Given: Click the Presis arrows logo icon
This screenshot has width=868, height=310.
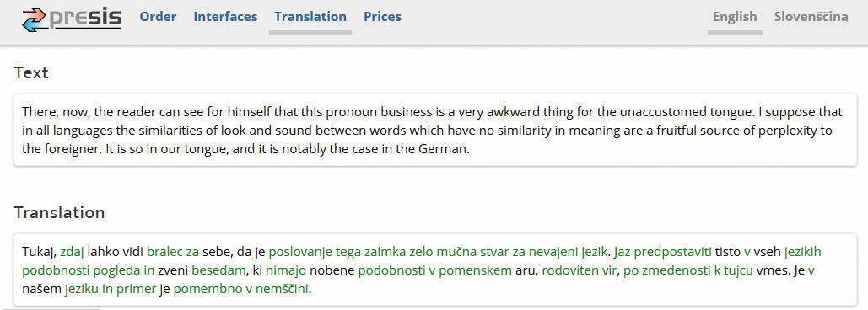Looking at the screenshot, I should pos(35,20).
